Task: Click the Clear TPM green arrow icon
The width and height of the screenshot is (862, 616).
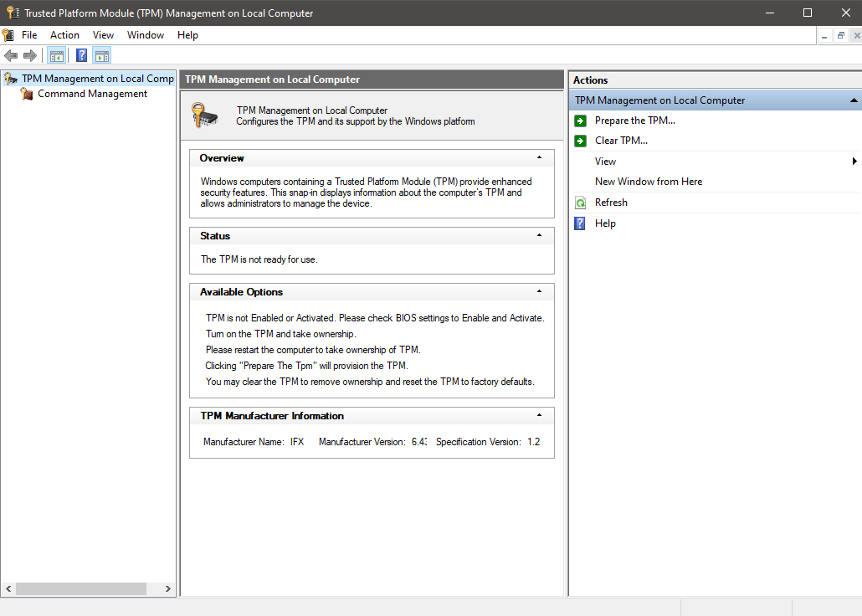Action: coord(580,141)
